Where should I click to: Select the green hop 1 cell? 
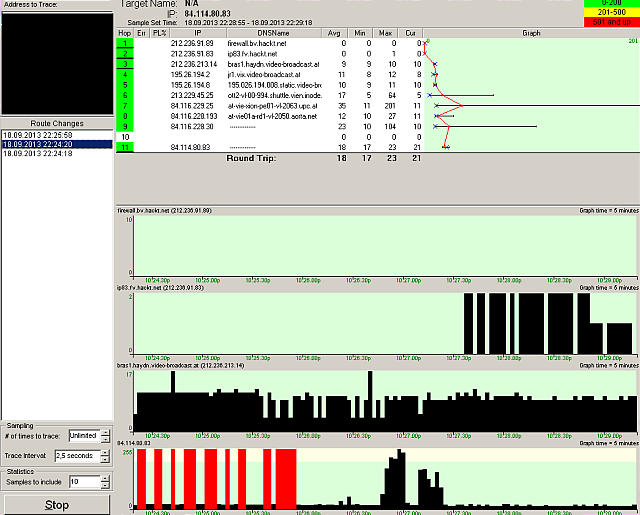point(125,43)
